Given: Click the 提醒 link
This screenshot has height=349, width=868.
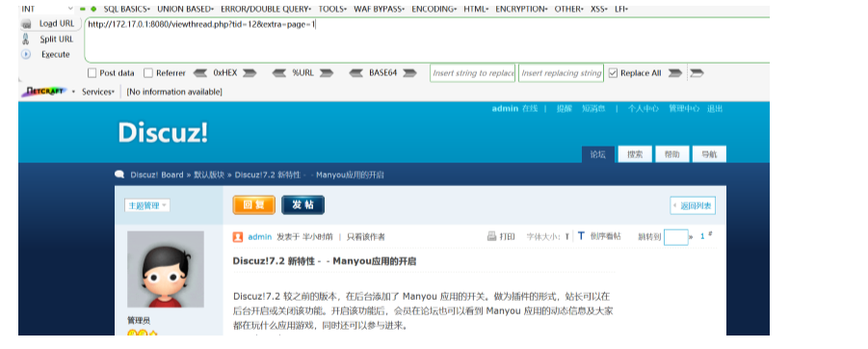Looking at the screenshot, I should point(565,109).
